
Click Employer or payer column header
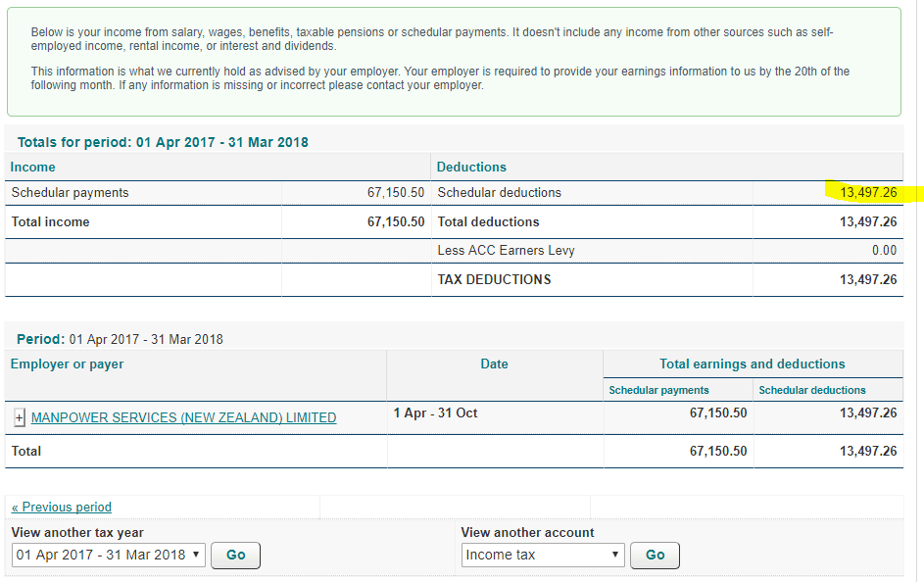tap(68, 364)
